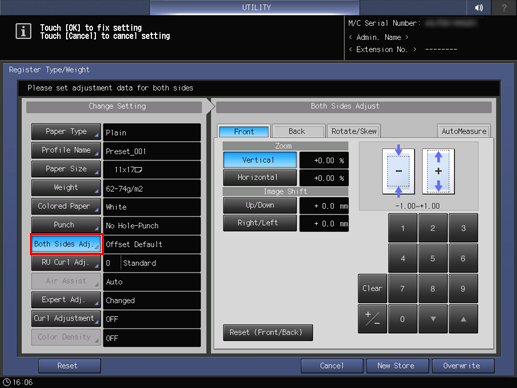Image resolution: width=517 pixels, height=388 pixels.
Task: Tap the up arrow keypad key
Action: point(463,319)
